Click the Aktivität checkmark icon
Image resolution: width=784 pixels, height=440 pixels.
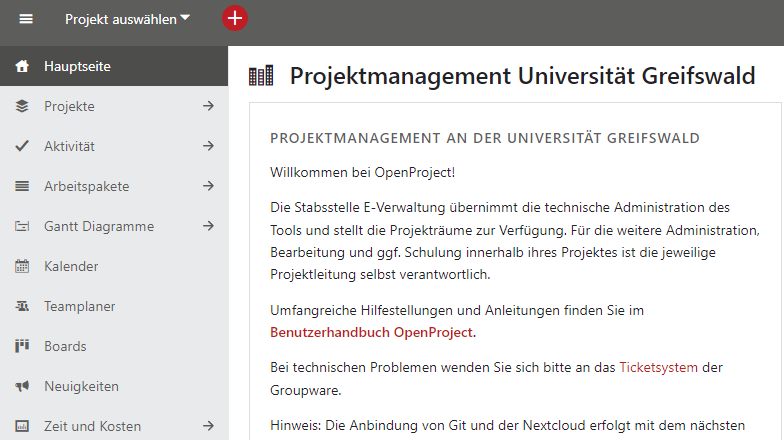point(22,146)
